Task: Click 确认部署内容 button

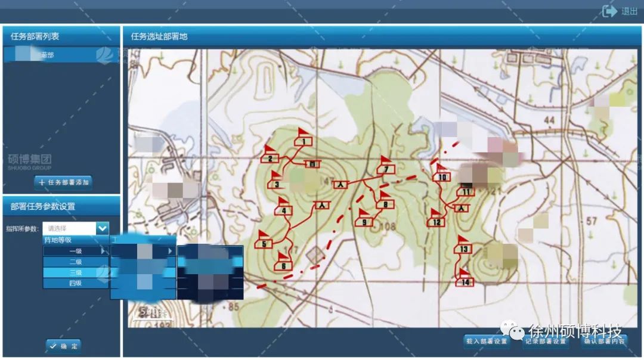Action: click(x=604, y=342)
